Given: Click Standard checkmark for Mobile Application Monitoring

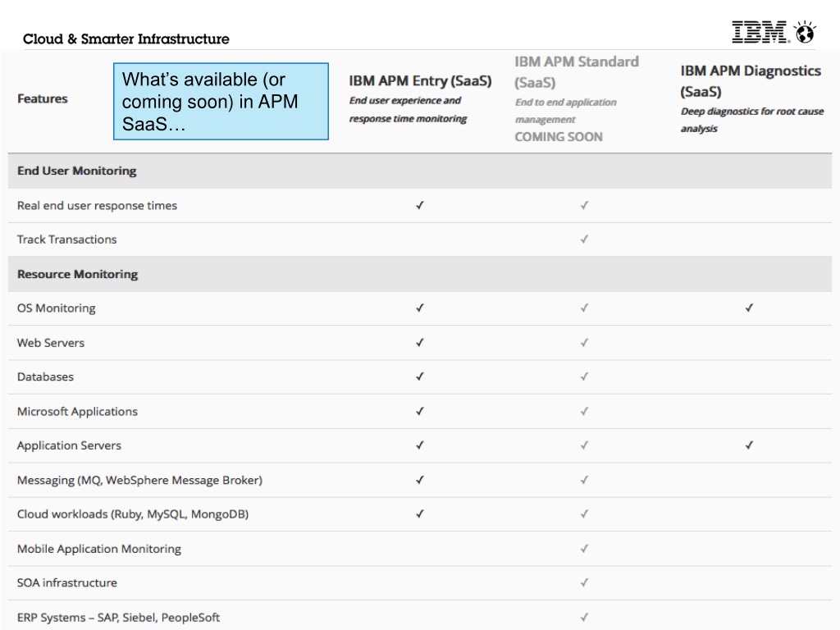Looking at the screenshot, I should tap(584, 549).
